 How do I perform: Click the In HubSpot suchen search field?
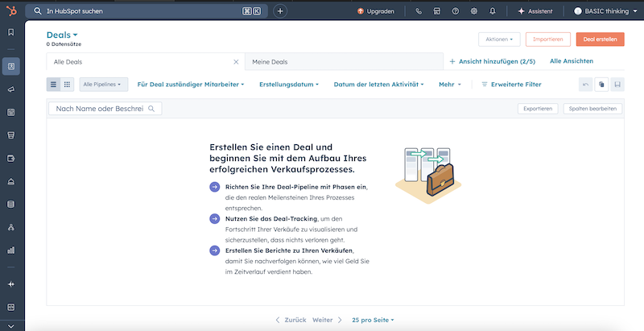(147, 11)
